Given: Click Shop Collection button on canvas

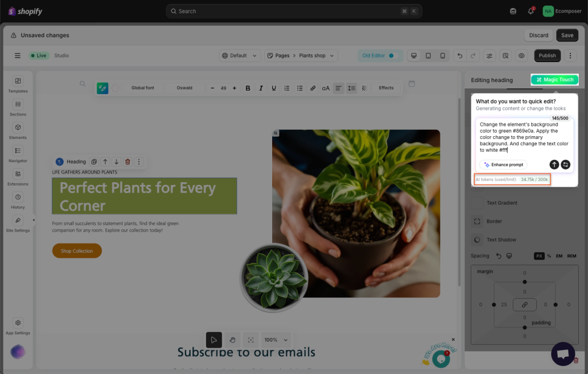Looking at the screenshot, I should (x=77, y=251).
